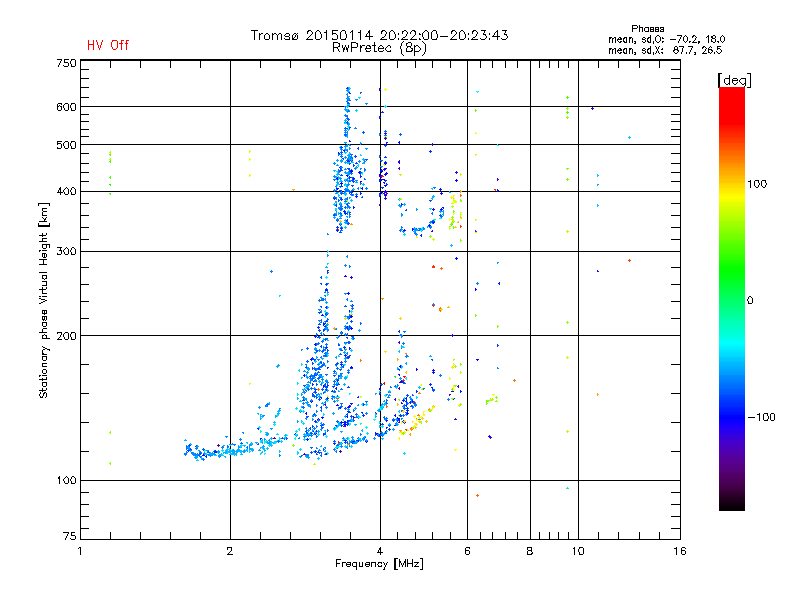Click the x-axis tick label '1'
This screenshot has width=800, height=600.
[80, 551]
